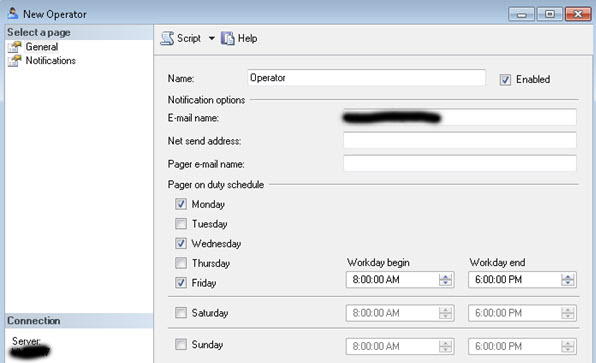The image size is (596, 363).
Task: Minimize the New Operator window
Action: (522, 14)
